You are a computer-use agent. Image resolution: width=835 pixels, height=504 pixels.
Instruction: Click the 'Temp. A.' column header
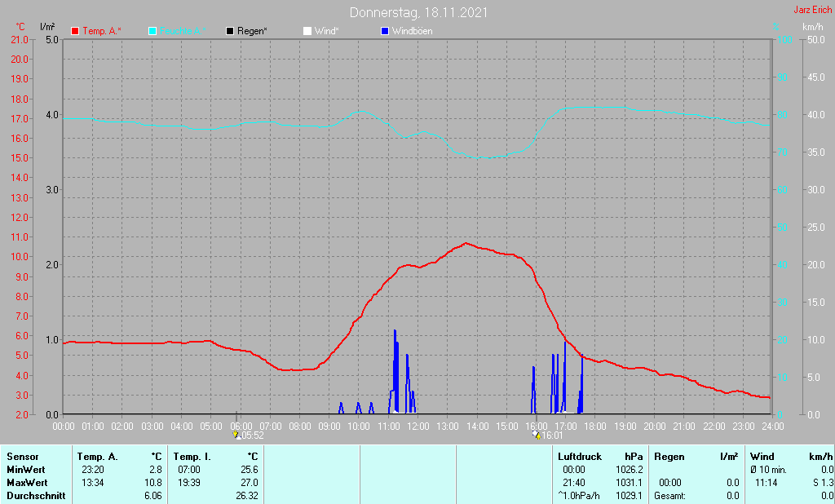[x=98, y=457]
